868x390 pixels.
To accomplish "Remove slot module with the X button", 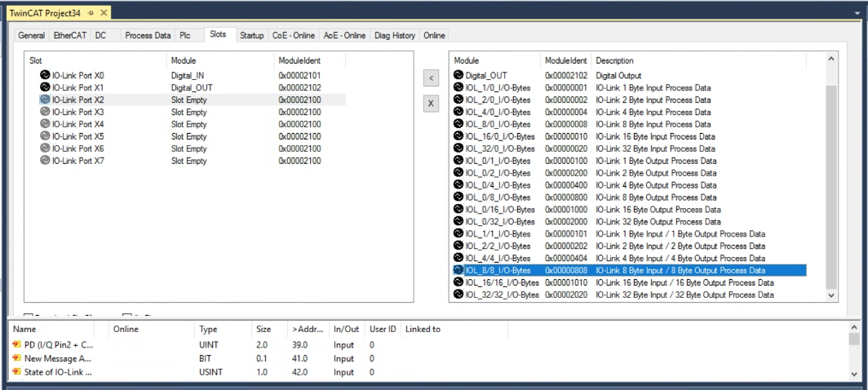I will 431,103.
